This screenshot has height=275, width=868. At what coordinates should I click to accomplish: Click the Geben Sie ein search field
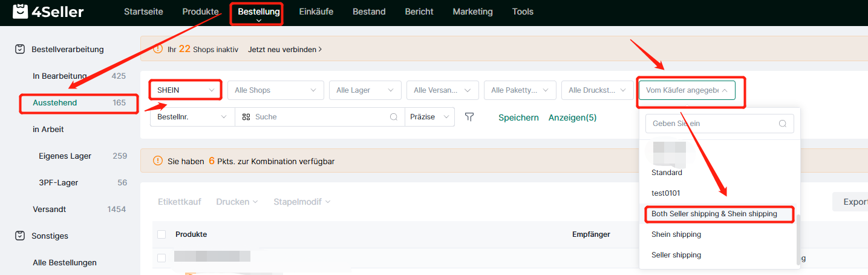pos(719,124)
